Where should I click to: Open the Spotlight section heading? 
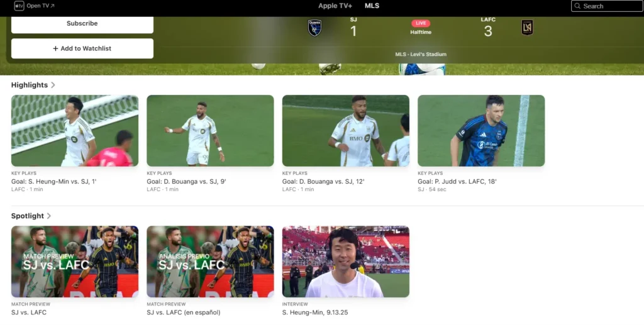point(28,216)
